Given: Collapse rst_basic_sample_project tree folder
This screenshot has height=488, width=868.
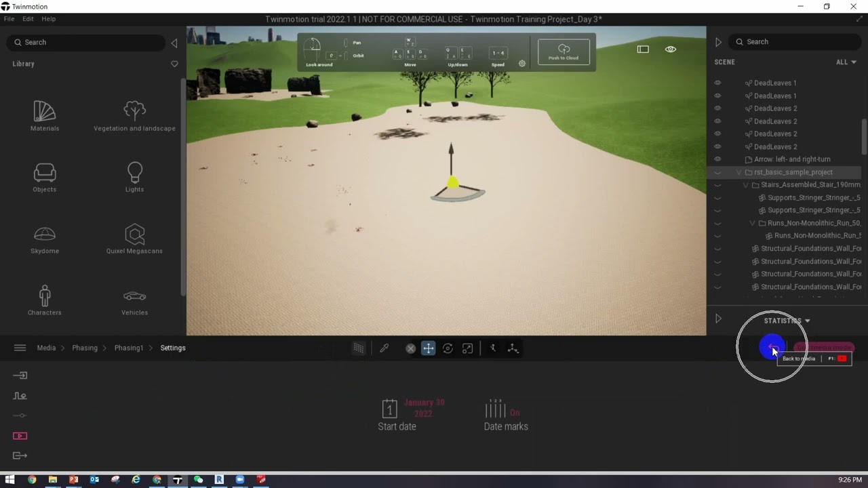Looking at the screenshot, I should coord(739,172).
